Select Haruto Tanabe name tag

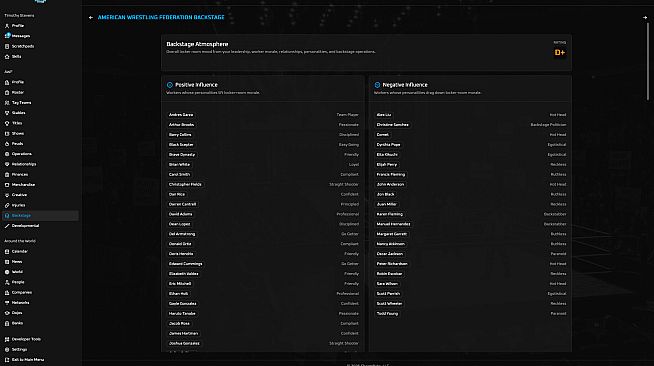(182, 313)
